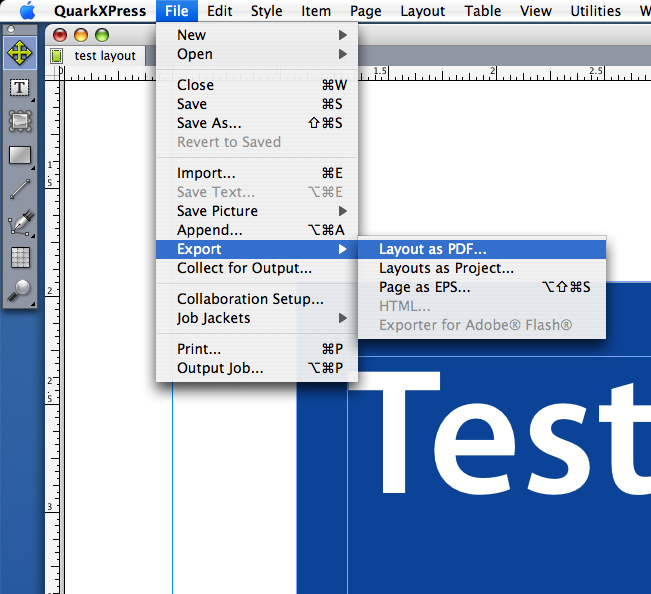This screenshot has width=651, height=594.
Task: Choose Save As... menu item
Action: click(x=257, y=123)
